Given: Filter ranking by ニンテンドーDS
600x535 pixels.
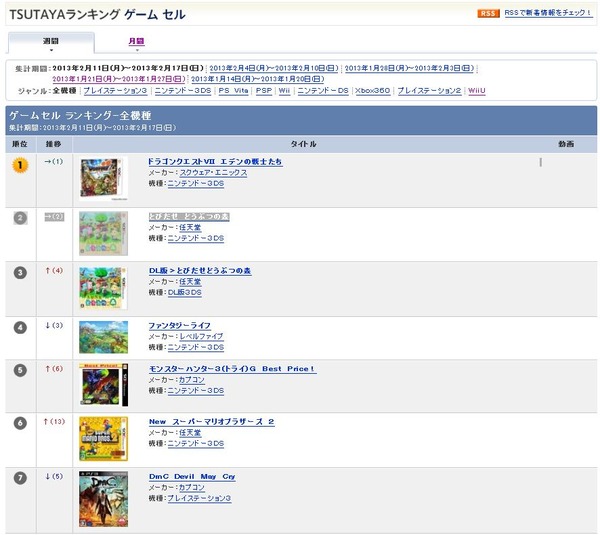Looking at the screenshot, I should tap(323, 91).
